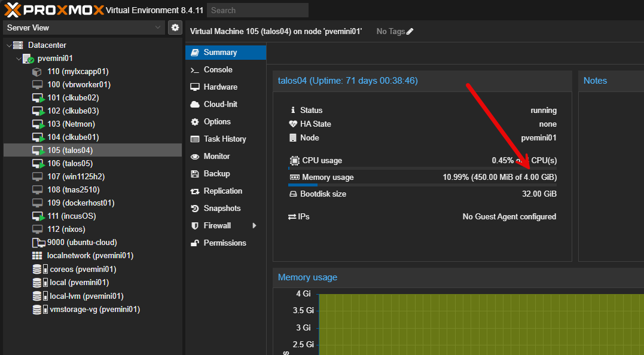
Task: Open the Replication section
Action: (222, 191)
